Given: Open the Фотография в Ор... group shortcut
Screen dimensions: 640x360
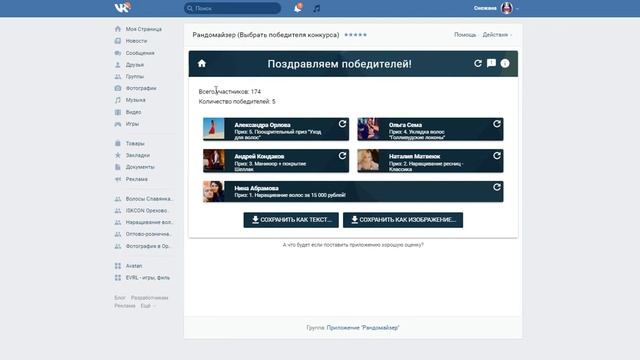Looking at the screenshot, I should point(147,246).
